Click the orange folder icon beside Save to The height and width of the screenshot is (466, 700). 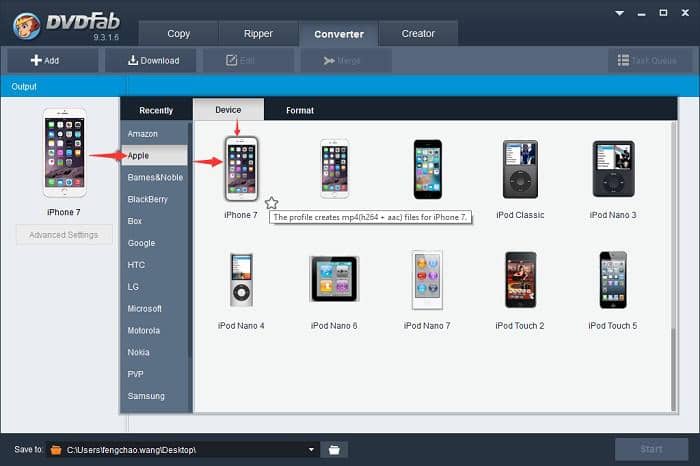(x=56, y=449)
